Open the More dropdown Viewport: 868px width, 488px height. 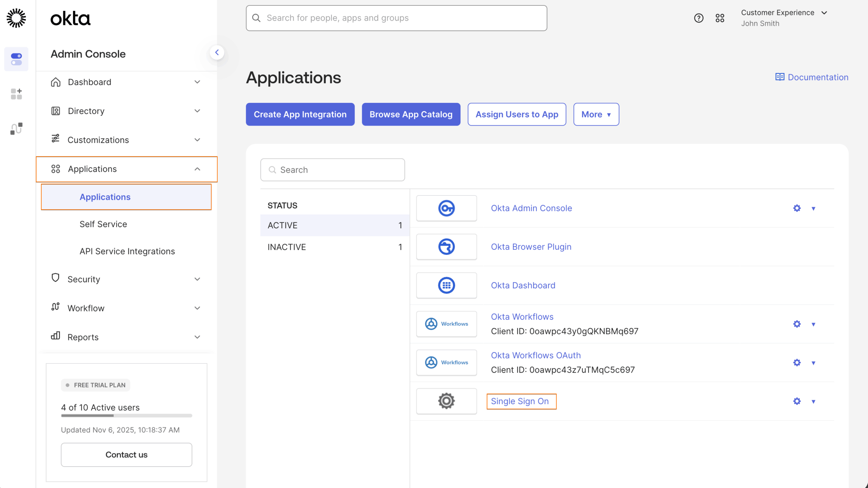(x=596, y=114)
